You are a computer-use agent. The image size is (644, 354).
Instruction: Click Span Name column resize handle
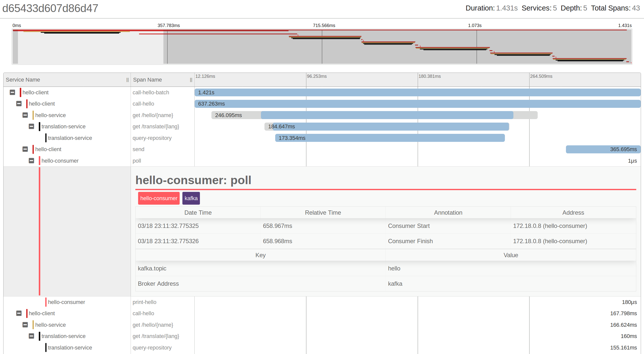coord(191,80)
